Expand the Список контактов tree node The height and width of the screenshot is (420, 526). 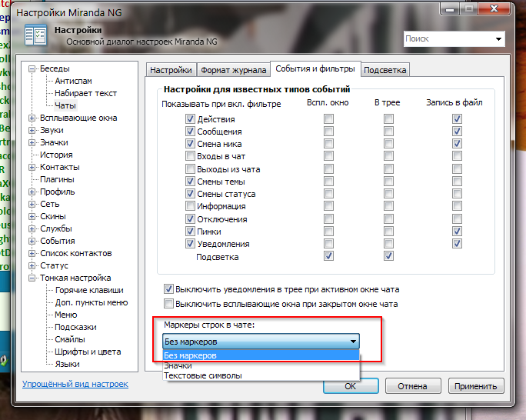[x=32, y=253]
